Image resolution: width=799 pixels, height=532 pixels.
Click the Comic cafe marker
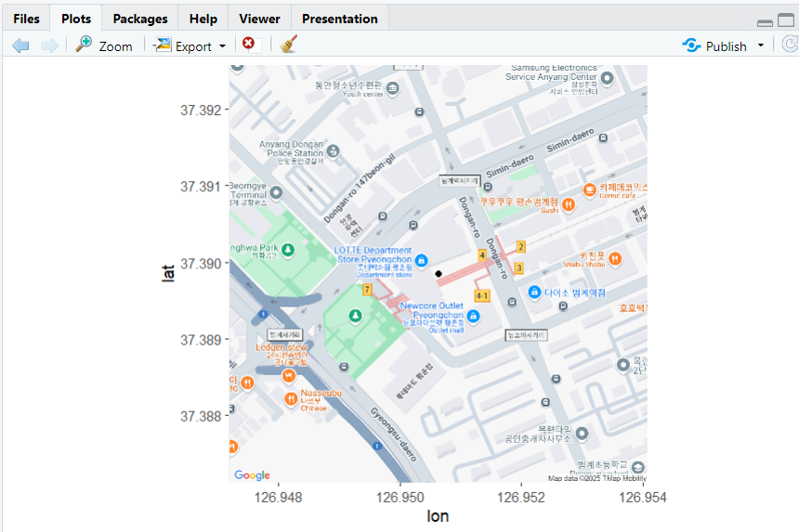click(590, 190)
